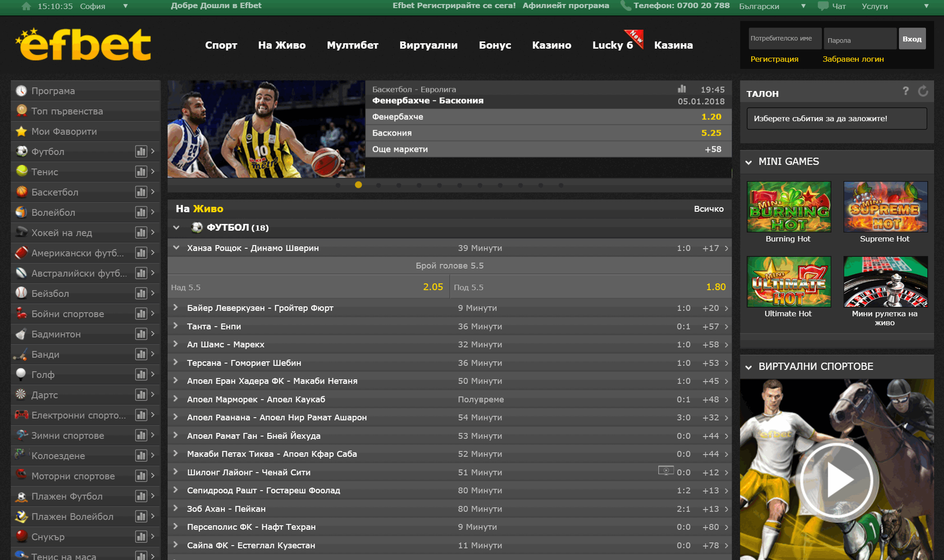Image resolution: width=944 pixels, height=560 pixels.
Task: Open statistics icon for Снукър
Action: [x=141, y=537]
